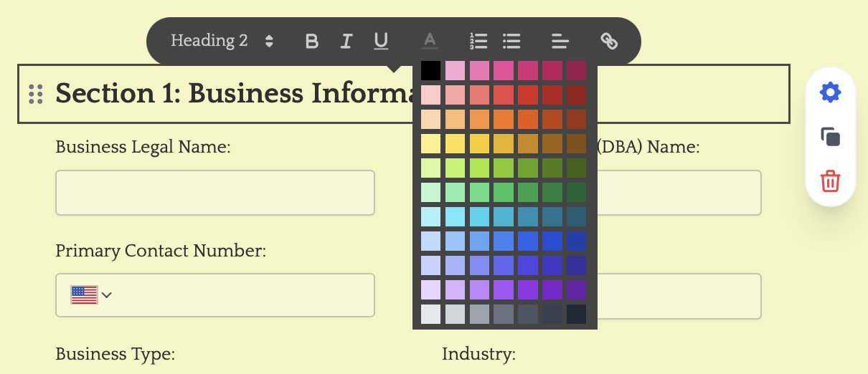The width and height of the screenshot is (868, 374).
Task: Insert a numbered list
Action: (x=478, y=41)
